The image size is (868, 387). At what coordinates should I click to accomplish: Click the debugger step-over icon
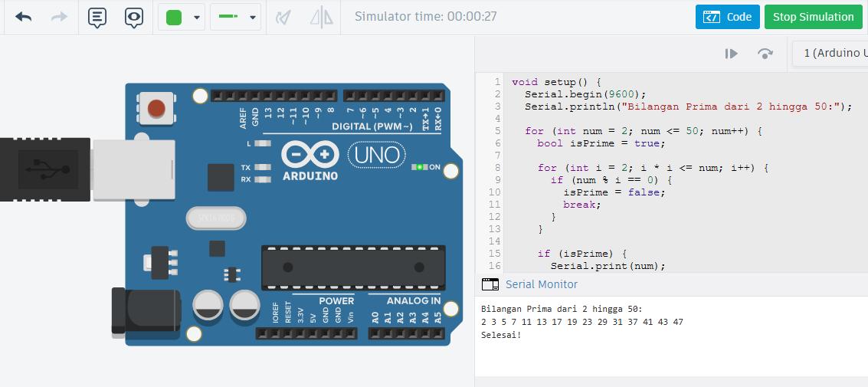pyautogui.click(x=765, y=54)
